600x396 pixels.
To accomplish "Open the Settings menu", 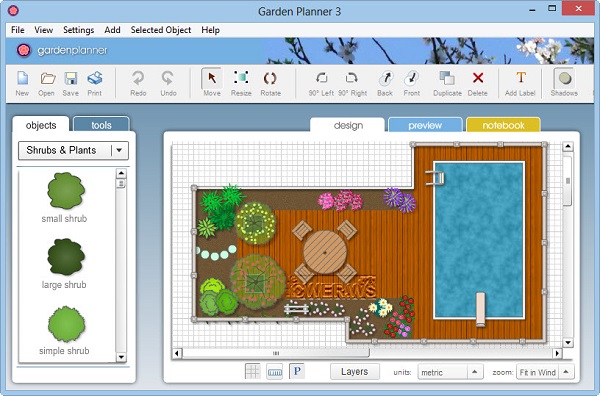I will [78, 30].
